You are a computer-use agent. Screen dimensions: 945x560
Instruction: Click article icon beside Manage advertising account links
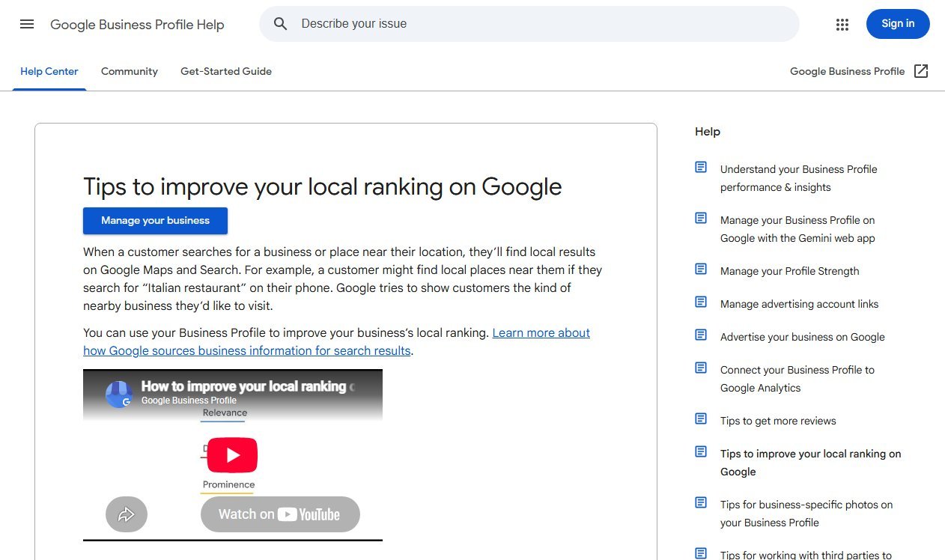[701, 302]
